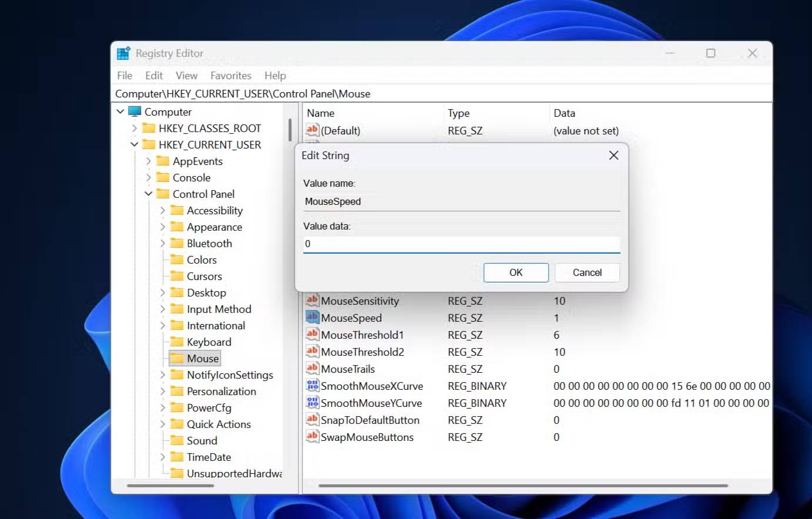The width and height of the screenshot is (812, 519).
Task: Close the Edit String dialog
Action: click(613, 156)
